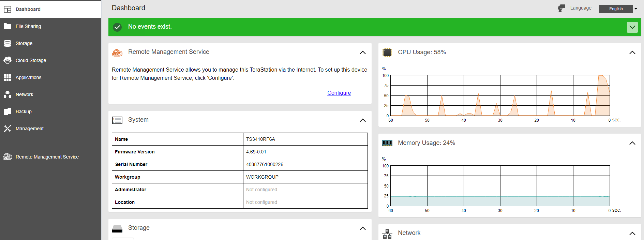Click the CPU usage graph area
Viewport: 644px width, 240px height.
coord(500,95)
